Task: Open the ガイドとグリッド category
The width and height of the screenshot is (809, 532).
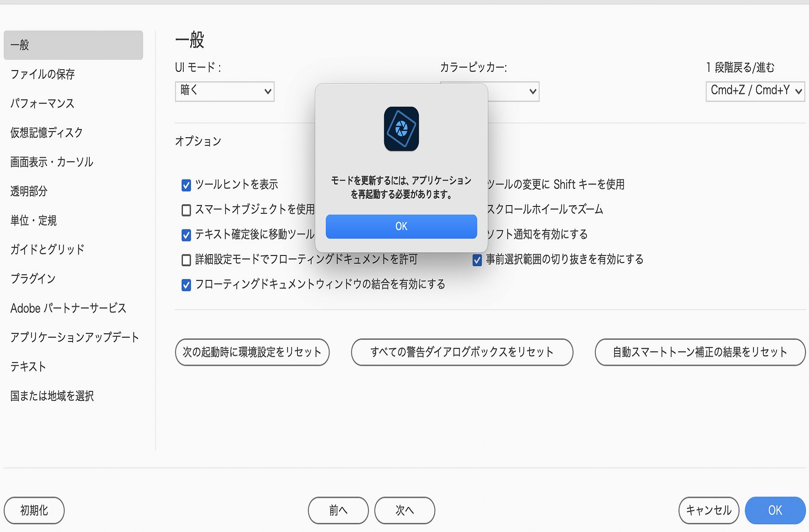Action: pos(47,250)
